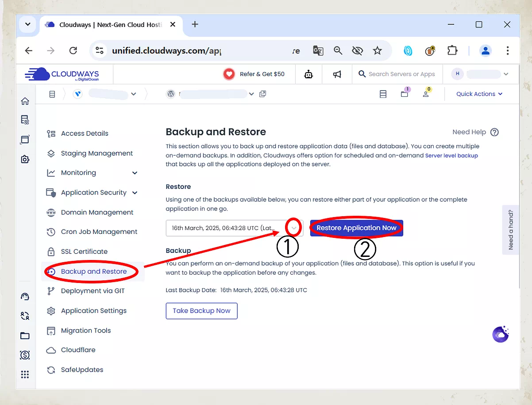Go to SSL Certificate settings
The height and width of the screenshot is (405, 532).
[84, 252]
